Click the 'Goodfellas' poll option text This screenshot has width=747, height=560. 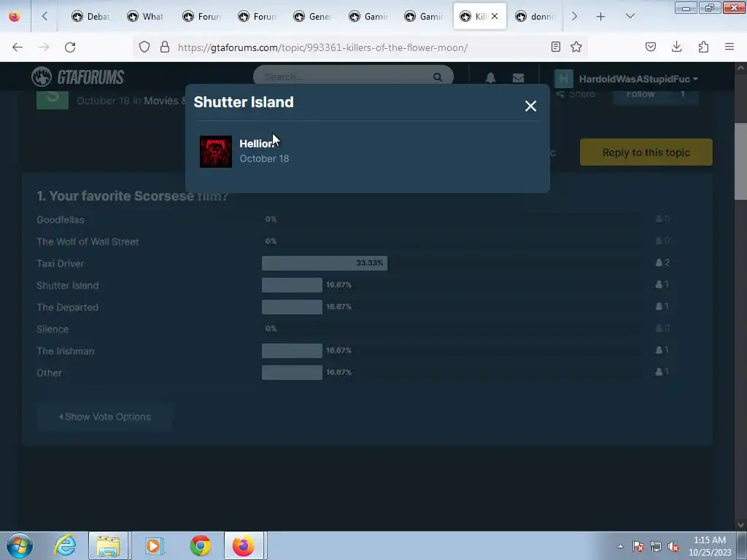(61, 219)
